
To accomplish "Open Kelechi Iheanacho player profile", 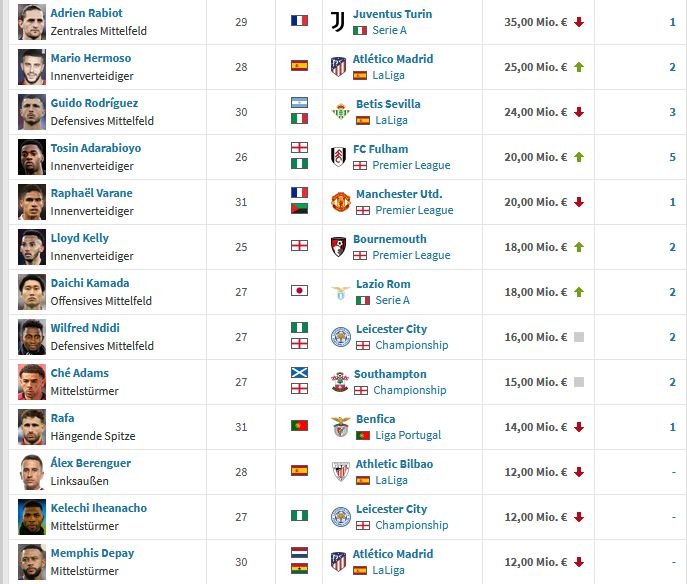I will click(99, 508).
